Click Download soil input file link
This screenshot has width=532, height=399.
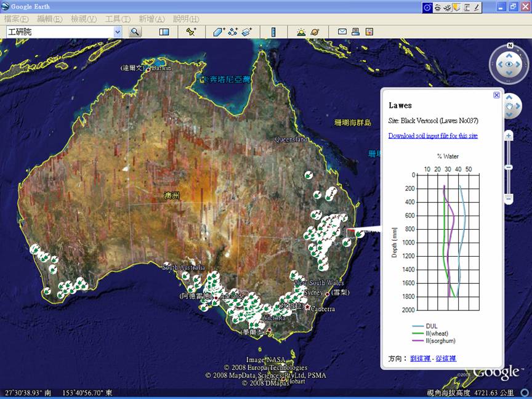[433, 135]
